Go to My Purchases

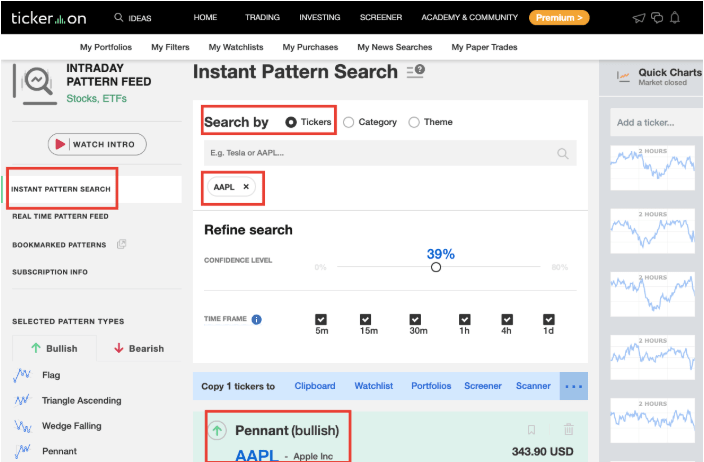[x=310, y=47]
